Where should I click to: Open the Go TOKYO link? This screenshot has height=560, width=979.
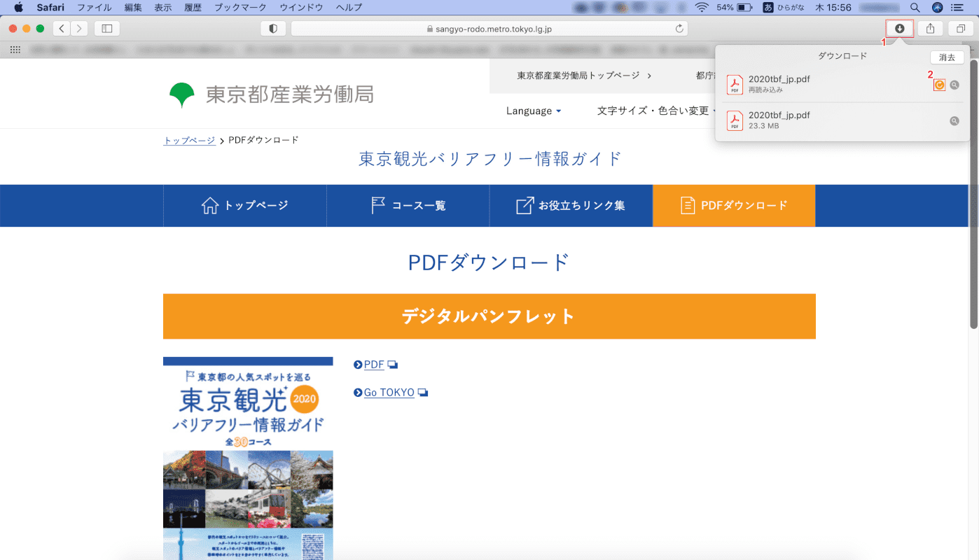click(391, 393)
